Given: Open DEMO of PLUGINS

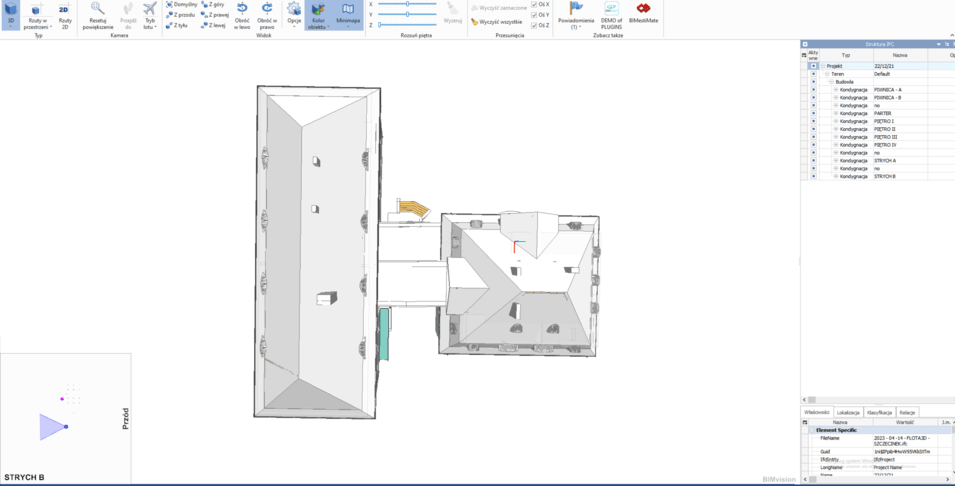Looking at the screenshot, I should click(611, 10).
